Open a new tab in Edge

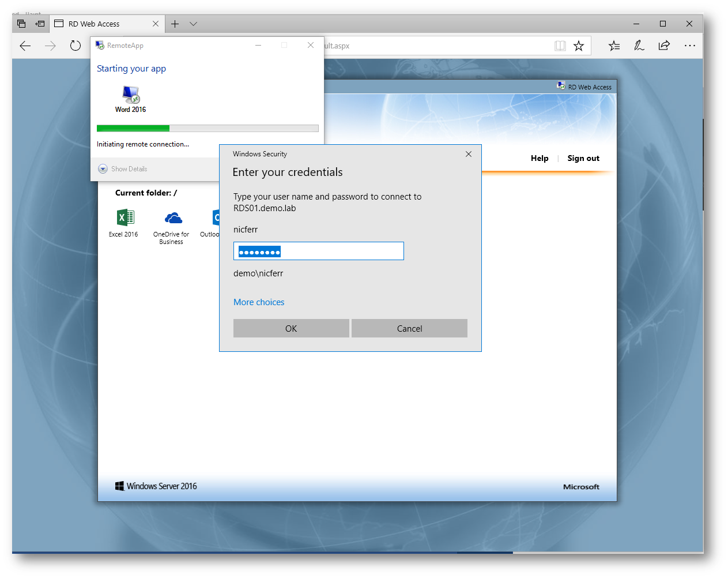pyautogui.click(x=175, y=24)
